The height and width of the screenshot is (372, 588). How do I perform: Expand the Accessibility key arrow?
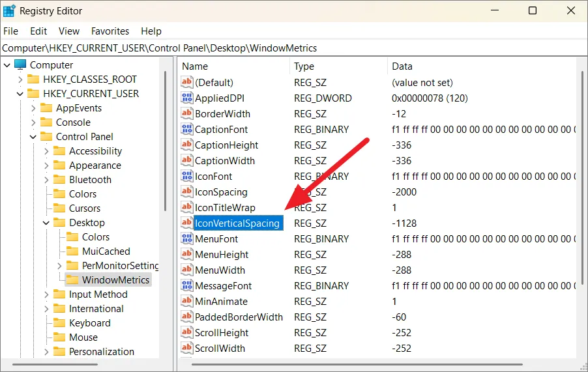(x=46, y=151)
